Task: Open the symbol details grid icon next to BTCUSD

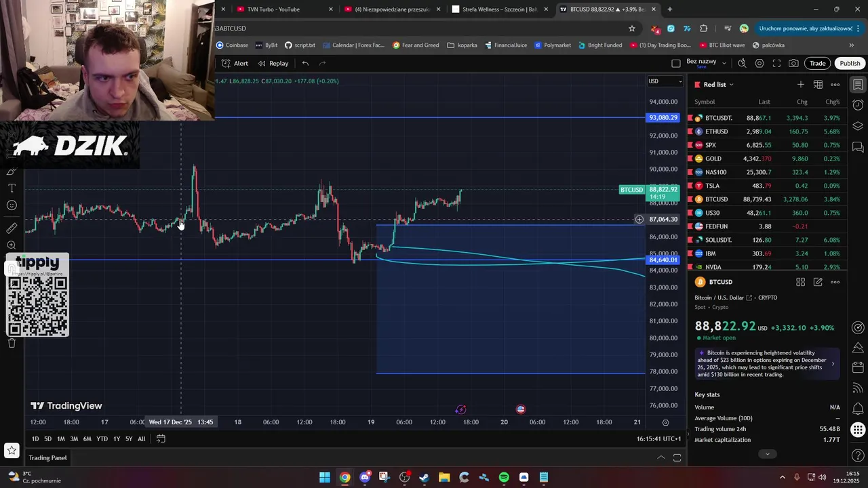Action: click(x=800, y=282)
